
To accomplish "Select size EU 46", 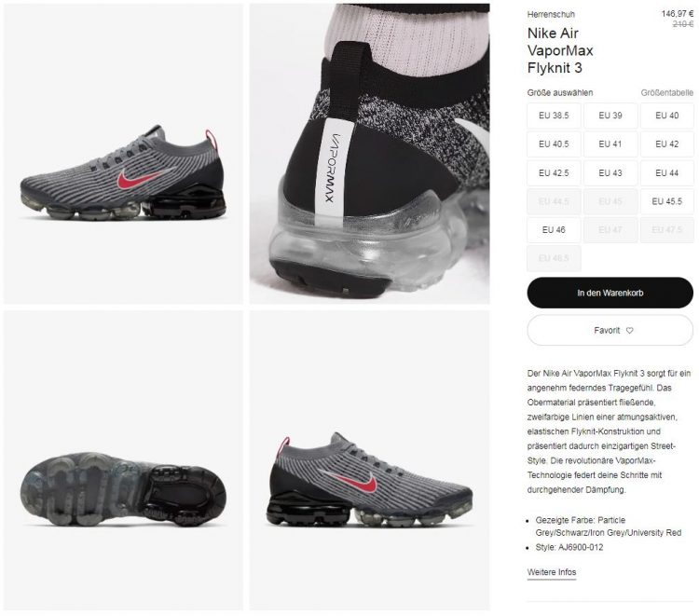I will pyautogui.click(x=554, y=230).
